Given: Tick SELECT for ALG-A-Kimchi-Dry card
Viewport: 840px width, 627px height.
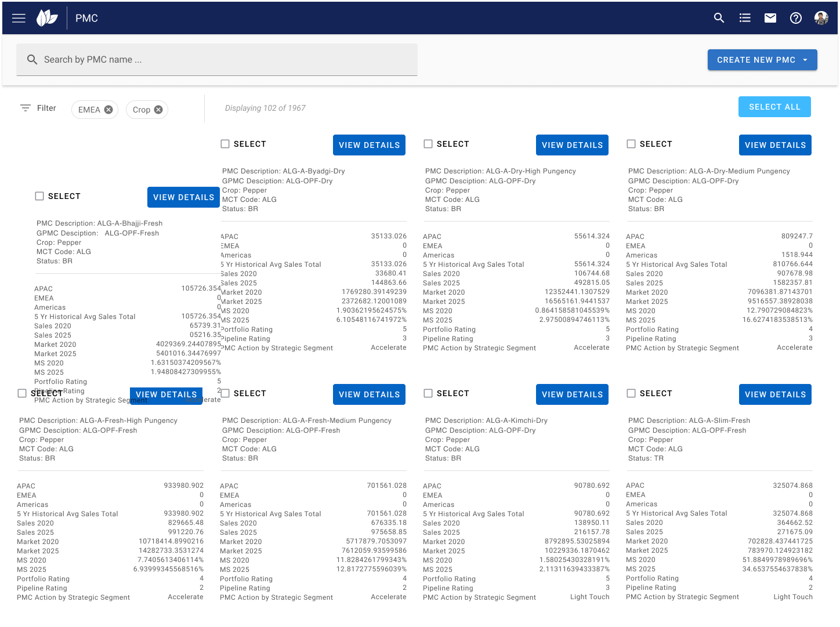Looking at the screenshot, I should coord(428,393).
